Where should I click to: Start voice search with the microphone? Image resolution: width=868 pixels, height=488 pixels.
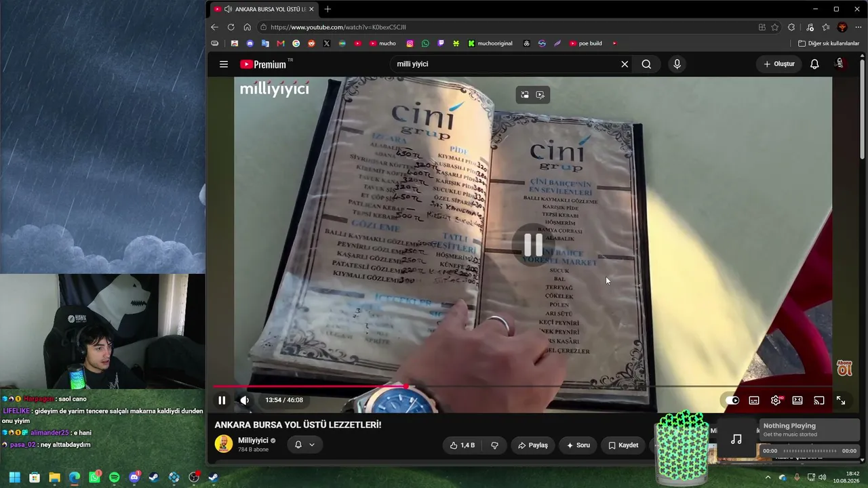[677, 64]
